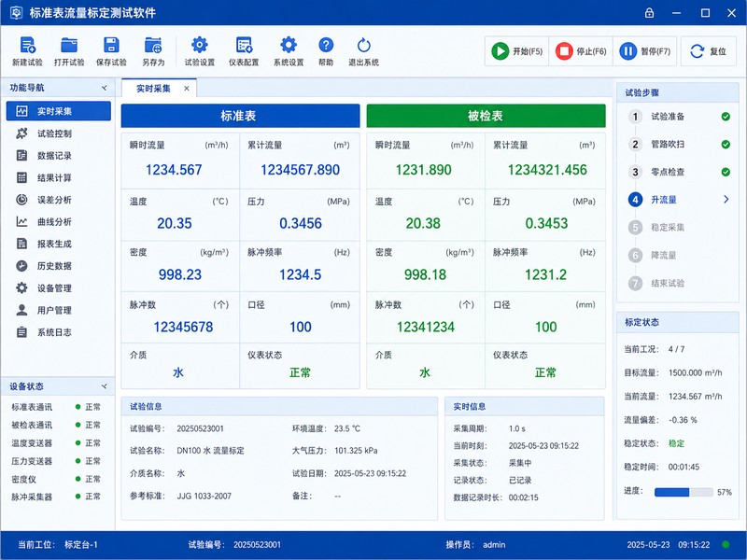Click 被检表 压力 value 0.3453
Screen dimensions: 747x560
pos(546,223)
